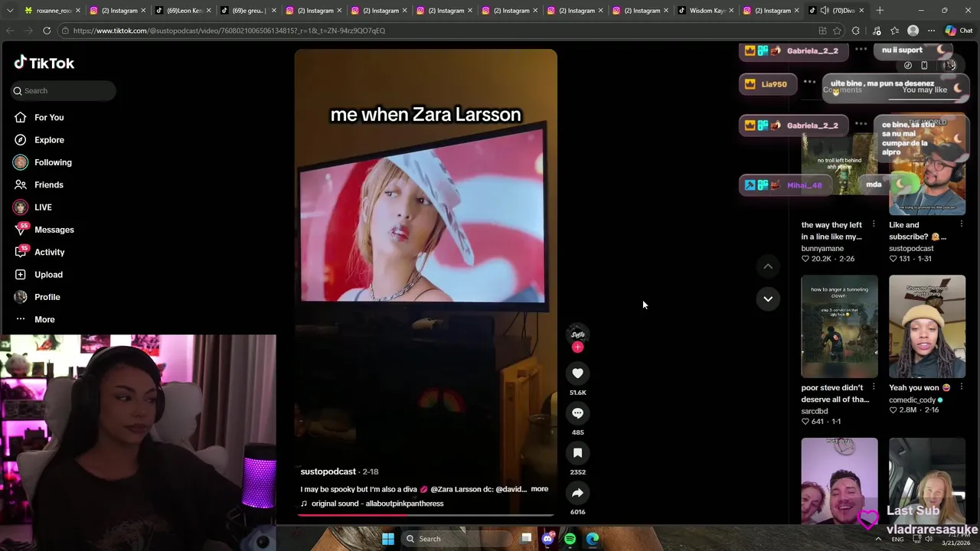This screenshot has height=551, width=980.
Task: Open the 'Yeah you won' video thumbnail
Action: [x=927, y=327]
